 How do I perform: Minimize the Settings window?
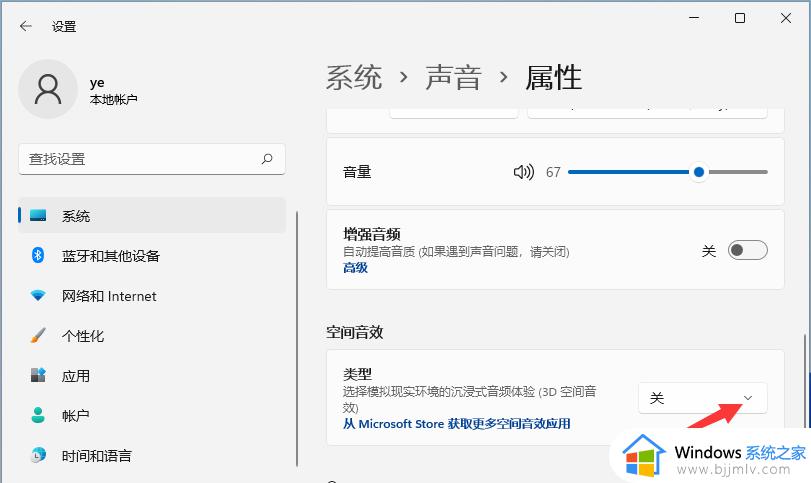tap(694, 18)
